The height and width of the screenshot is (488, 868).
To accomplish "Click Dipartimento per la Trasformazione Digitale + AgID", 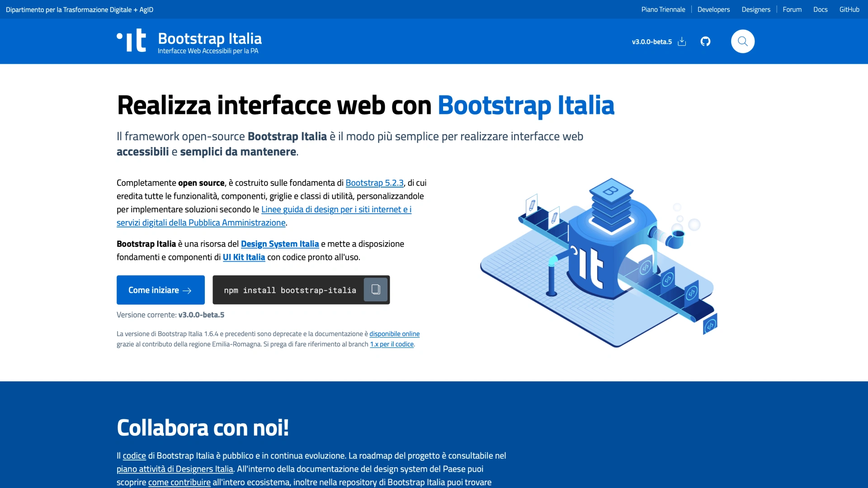I will pyautogui.click(x=80, y=9).
